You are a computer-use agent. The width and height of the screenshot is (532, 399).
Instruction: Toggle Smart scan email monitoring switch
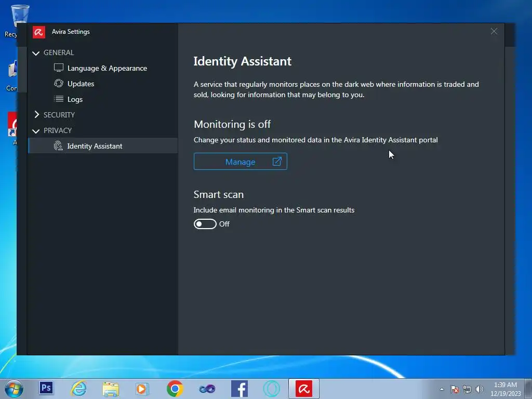[205, 224]
